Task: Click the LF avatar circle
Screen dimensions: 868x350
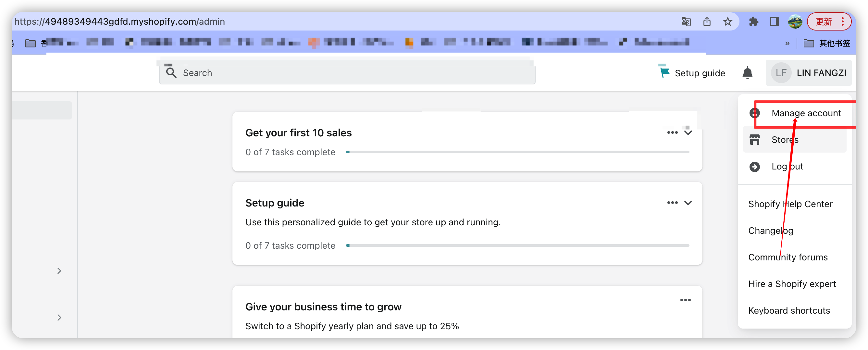Action: (x=781, y=72)
